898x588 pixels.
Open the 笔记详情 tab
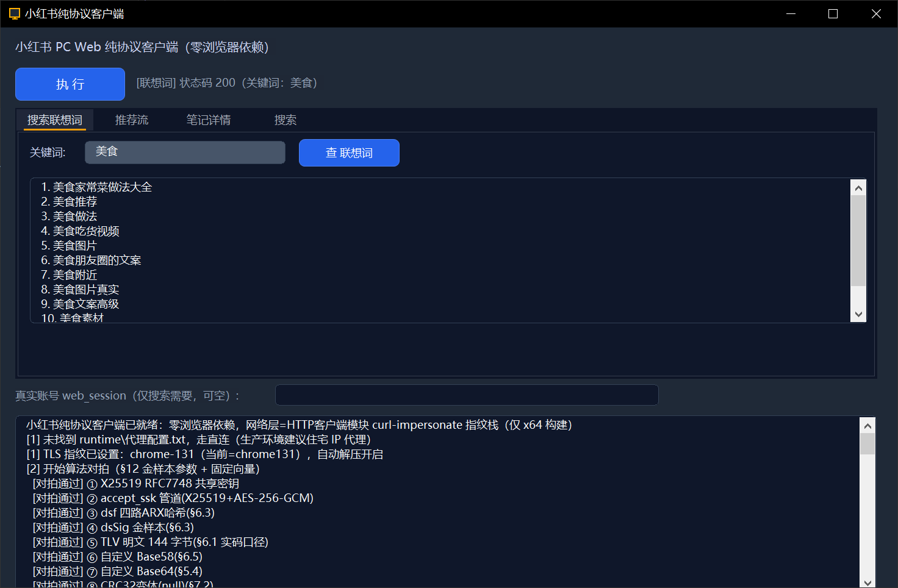(x=209, y=120)
